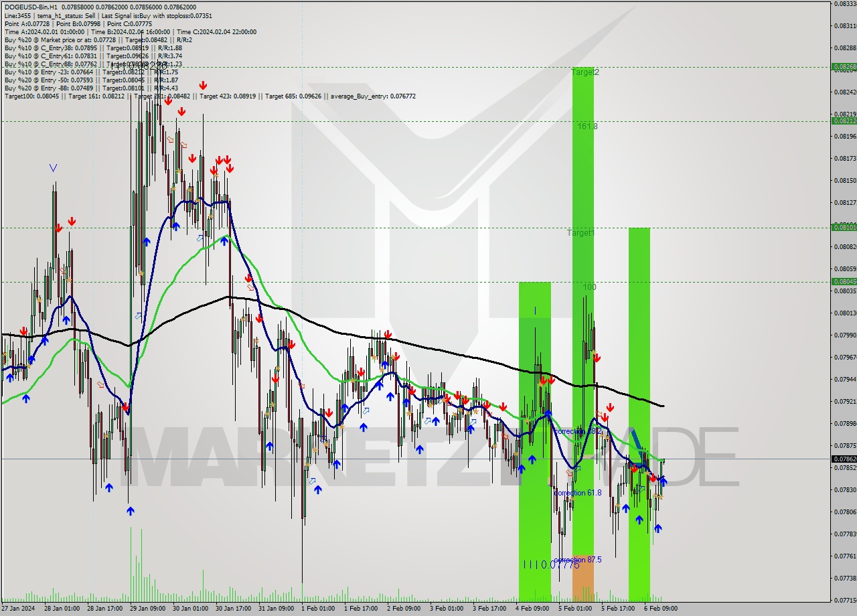Click the average_Buy_entry: 0.076772 text
The image size is (857, 616).
click(x=373, y=96)
